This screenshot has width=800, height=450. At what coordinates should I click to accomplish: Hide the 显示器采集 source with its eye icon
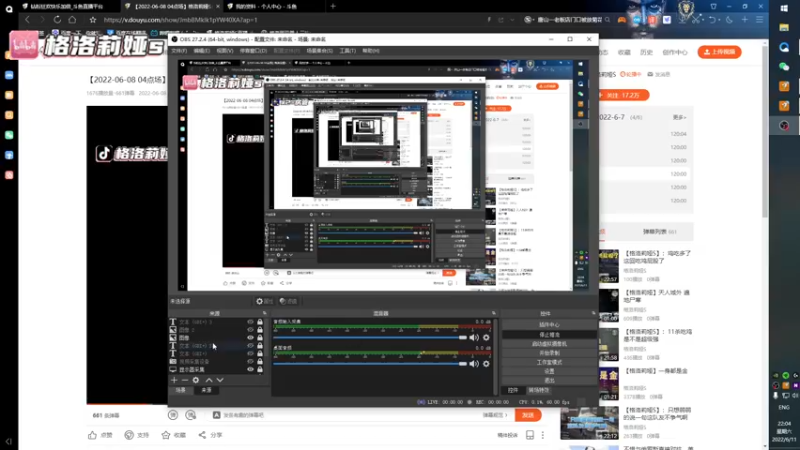coord(250,369)
